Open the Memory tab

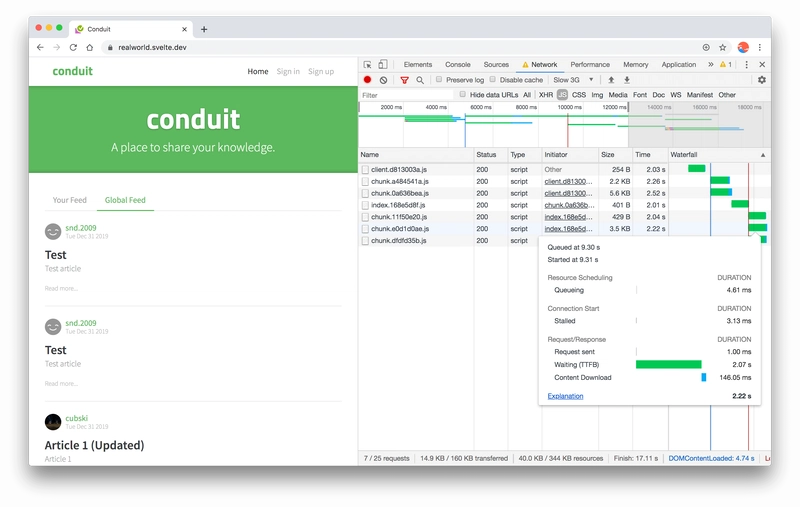tap(636, 65)
